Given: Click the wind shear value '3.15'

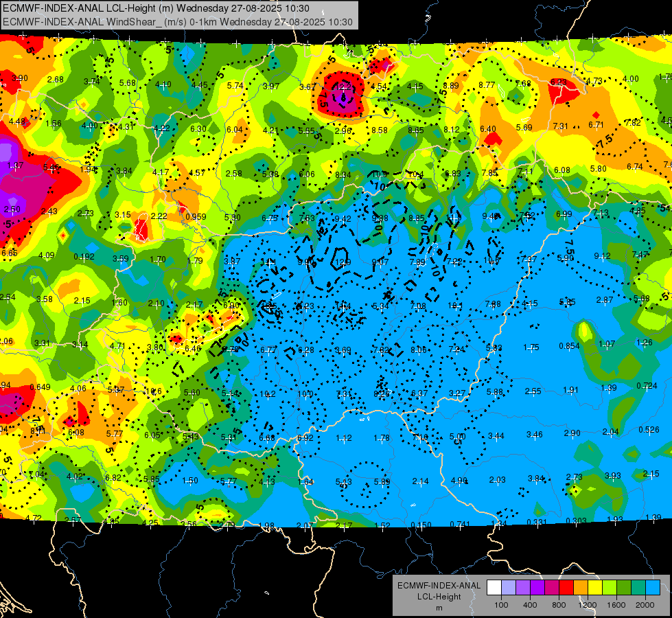Looking at the screenshot, I should point(123,214).
